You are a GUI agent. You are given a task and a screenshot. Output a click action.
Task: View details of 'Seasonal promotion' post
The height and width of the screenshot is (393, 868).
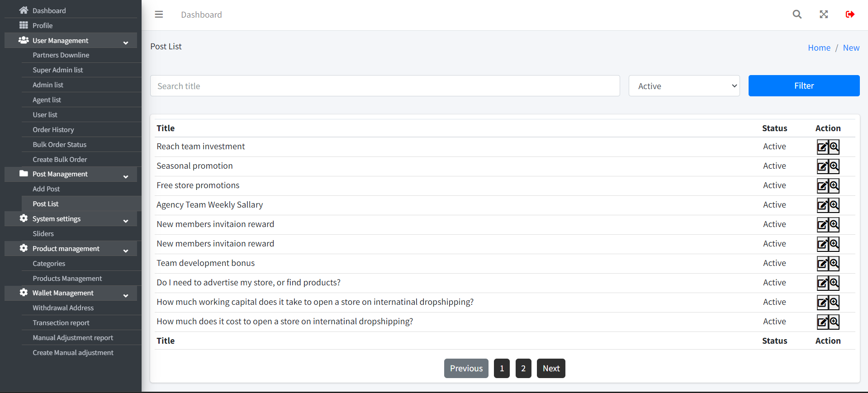[x=834, y=166]
